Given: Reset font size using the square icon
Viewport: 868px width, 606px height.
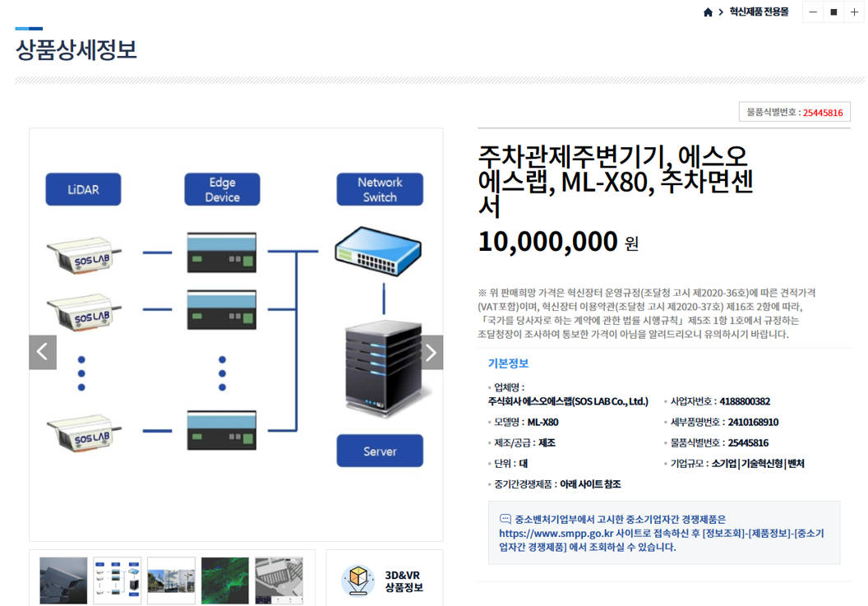Looking at the screenshot, I should [x=834, y=12].
